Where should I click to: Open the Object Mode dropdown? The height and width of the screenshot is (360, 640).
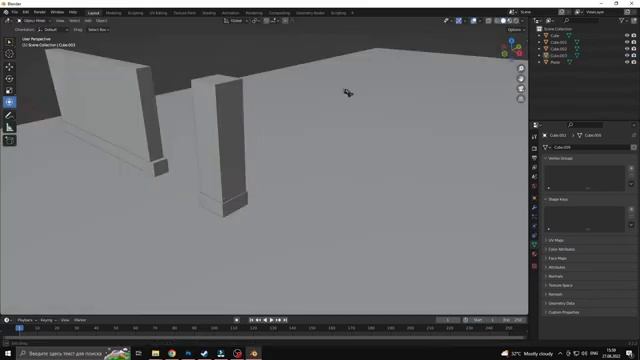[33, 20]
